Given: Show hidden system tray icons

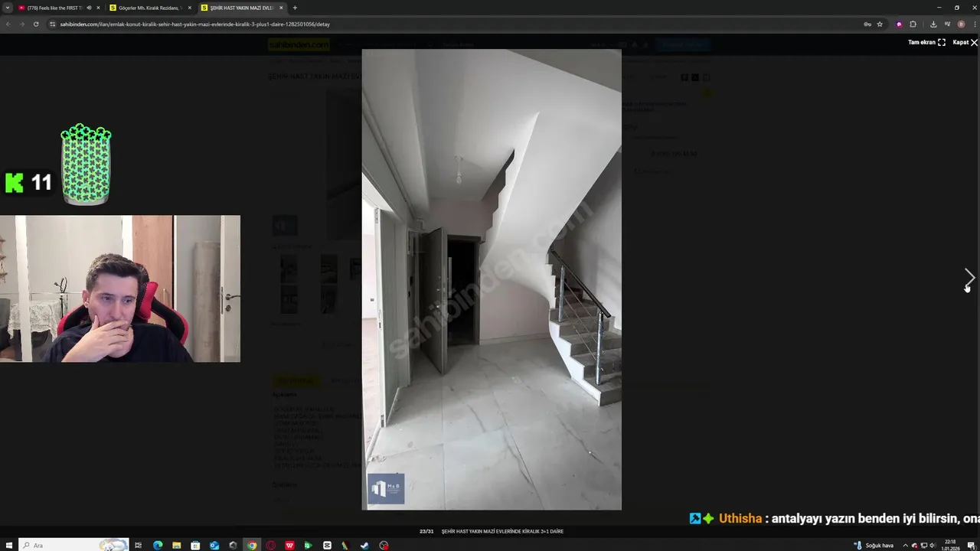Looking at the screenshot, I should click(x=905, y=545).
